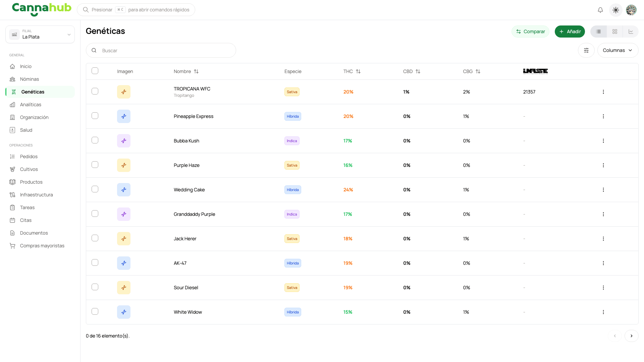Click the Bubba Kush image icon
Image resolution: width=644 pixels, height=362 pixels.
124,141
